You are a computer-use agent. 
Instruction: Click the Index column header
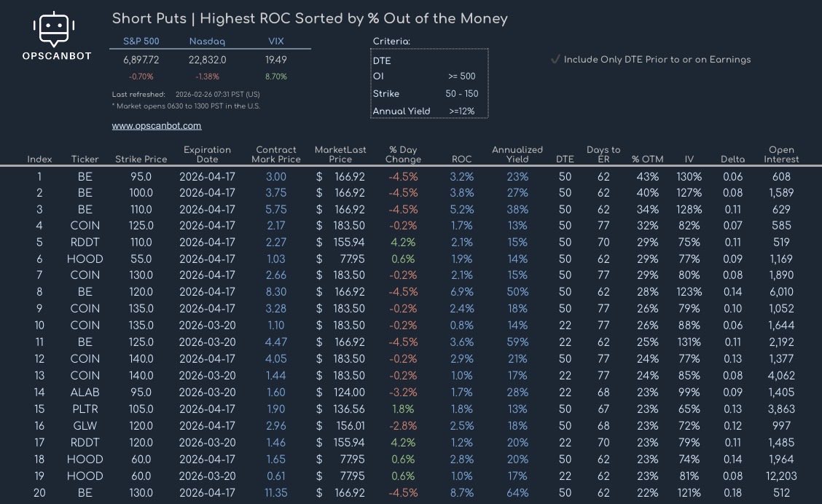pyautogui.click(x=39, y=160)
